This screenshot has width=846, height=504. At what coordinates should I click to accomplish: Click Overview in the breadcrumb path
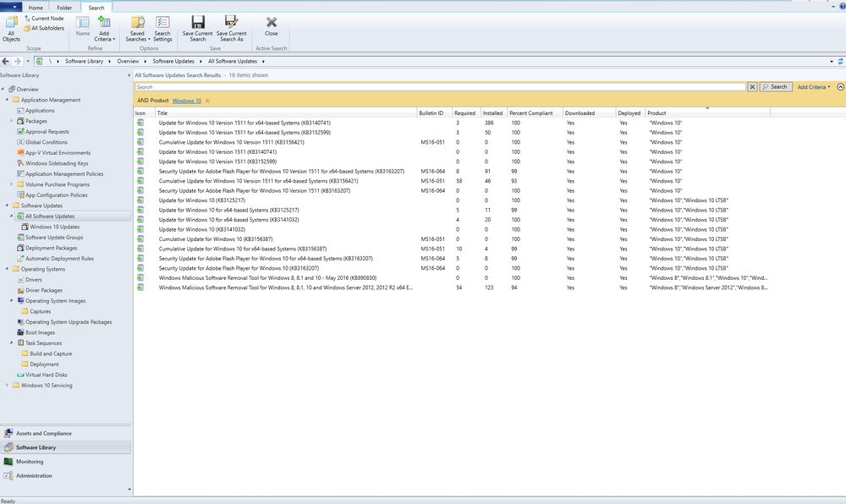point(128,62)
